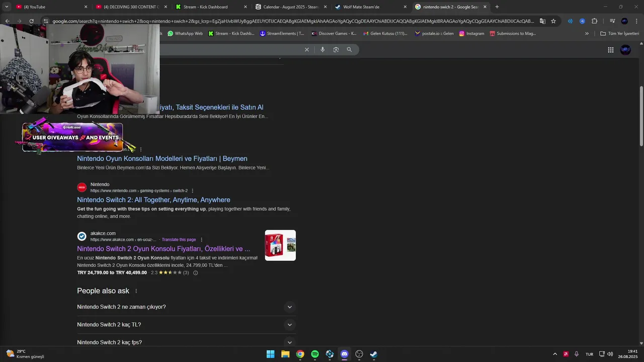Expand 'Nintendo Switch 2 kaç TL?' question
The image size is (644, 362).
tap(186, 325)
